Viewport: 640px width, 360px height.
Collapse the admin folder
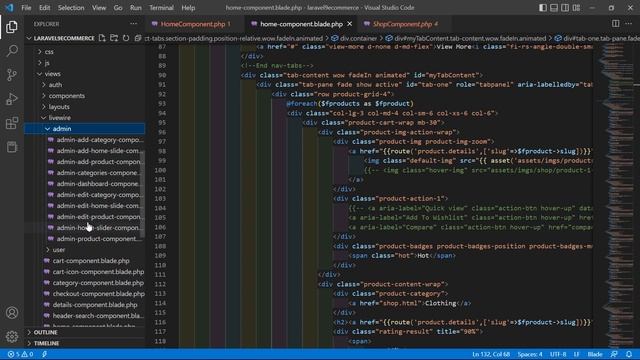tap(84, 129)
